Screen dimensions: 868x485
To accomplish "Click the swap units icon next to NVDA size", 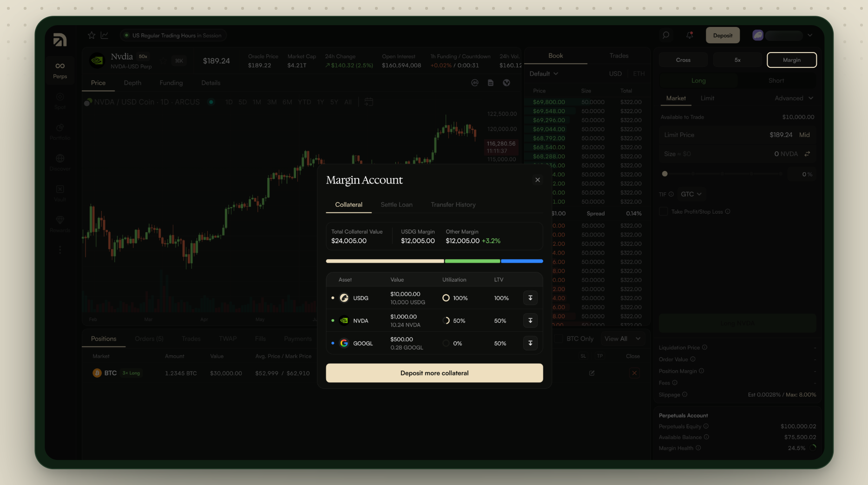I will click(808, 154).
